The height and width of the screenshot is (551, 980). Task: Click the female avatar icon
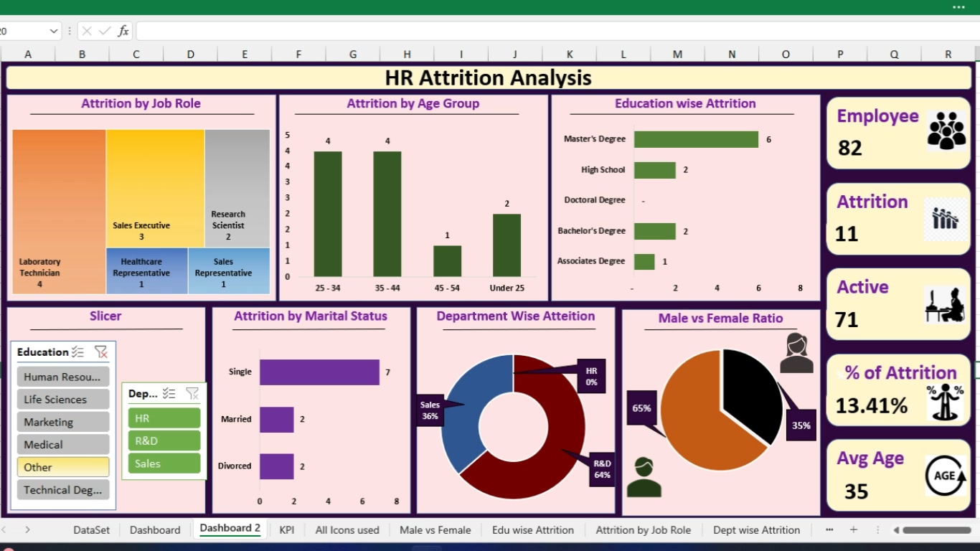point(796,353)
